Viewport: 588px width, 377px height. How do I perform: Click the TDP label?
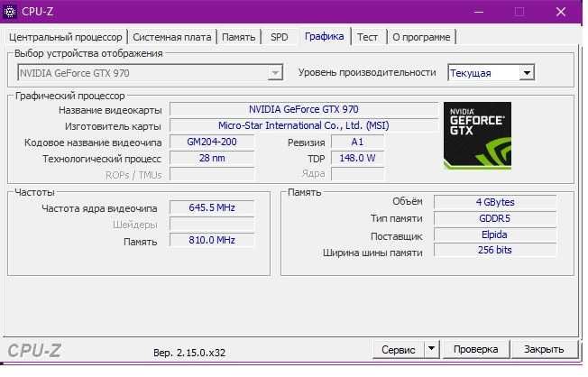pyautogui.click(x=317, y=159)
